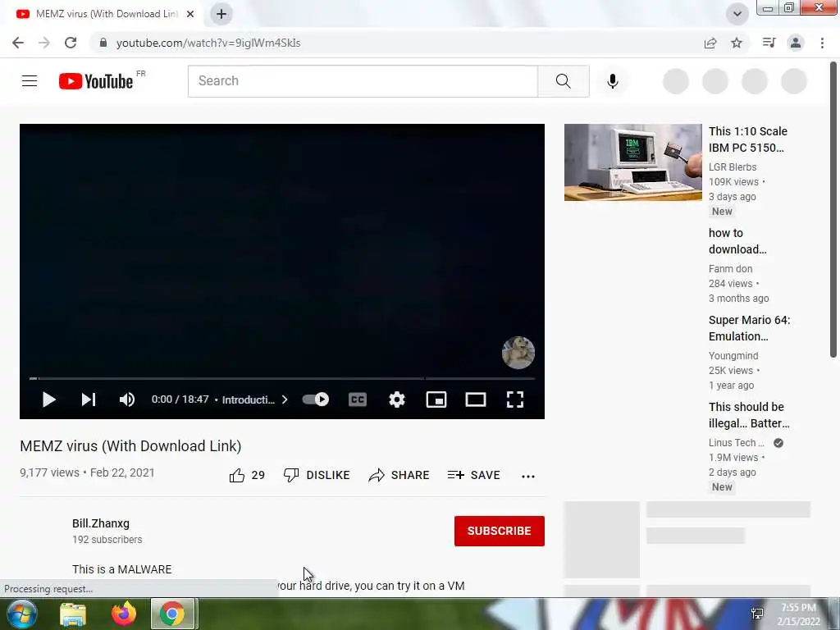This screenshot has width=840, height=630.
Task: Bookmark this tab with the star
Action: pos(737,43)
